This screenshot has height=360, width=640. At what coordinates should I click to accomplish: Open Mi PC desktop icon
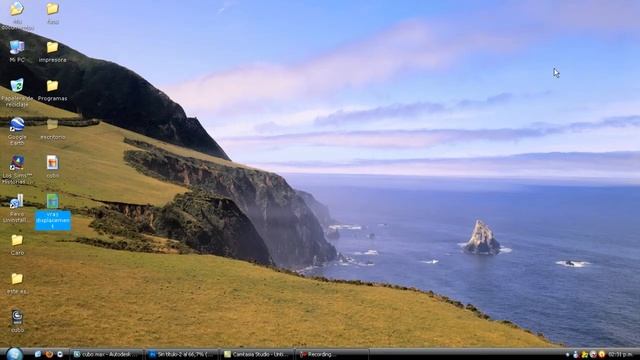pyautogui.click(x=17, y=51)
